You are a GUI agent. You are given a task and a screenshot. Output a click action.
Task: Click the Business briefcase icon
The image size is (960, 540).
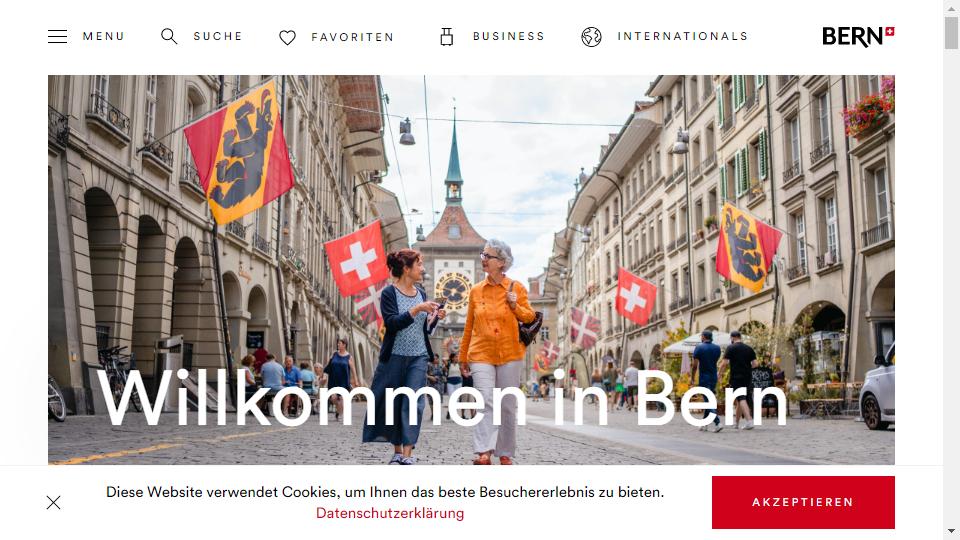(447, 37)
